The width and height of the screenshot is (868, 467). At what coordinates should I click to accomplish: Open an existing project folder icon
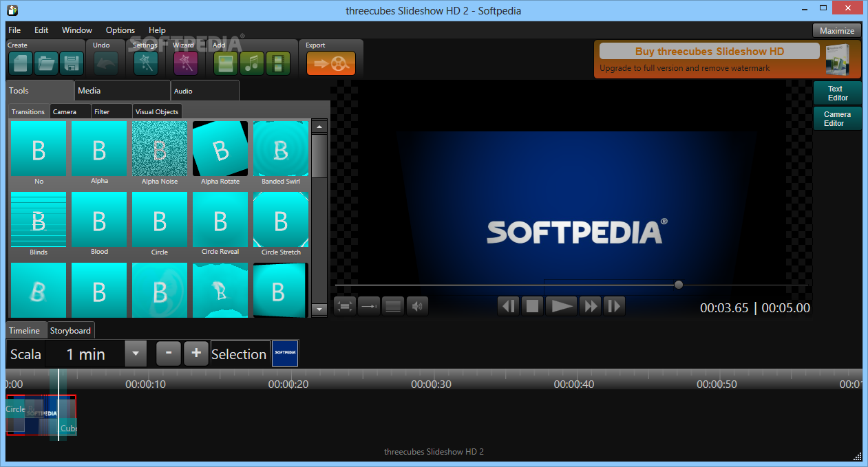pos(46,63)
